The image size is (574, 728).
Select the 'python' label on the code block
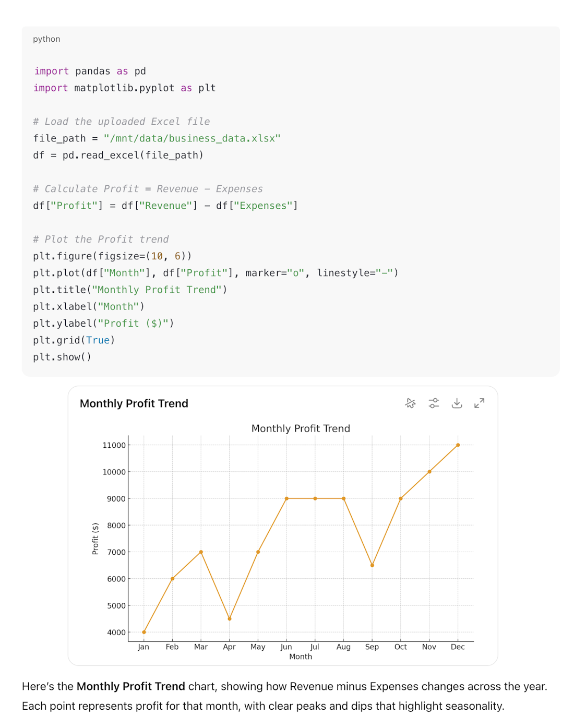click(46, 39)
